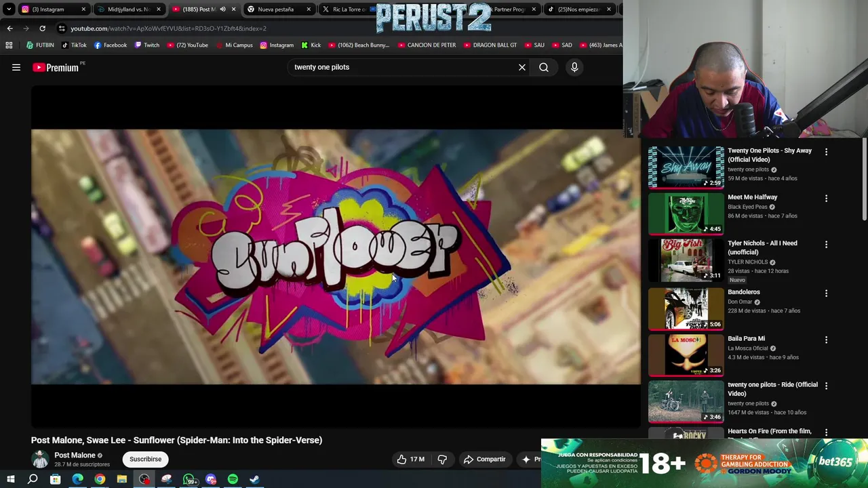Play Baila Para Mi thumbnail
Image resolution: width=868 pixels, height=488 pixels.
pos(686,355)
